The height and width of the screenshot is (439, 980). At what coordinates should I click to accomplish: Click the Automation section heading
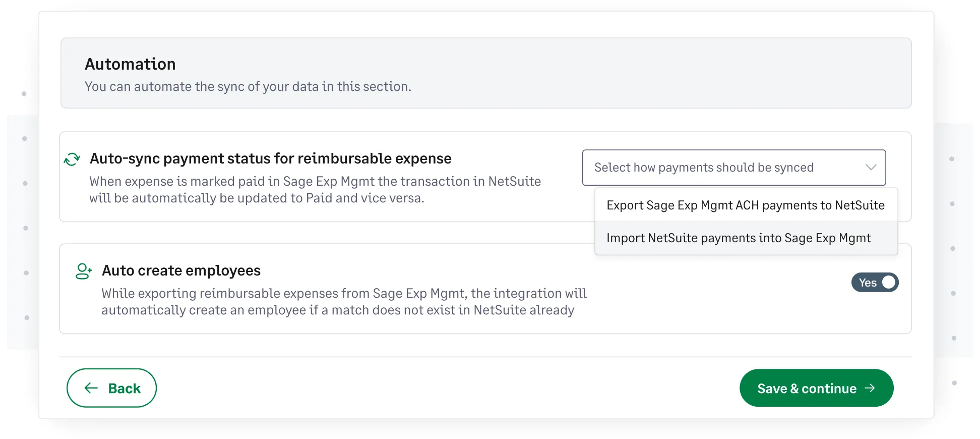coord(130,64)
